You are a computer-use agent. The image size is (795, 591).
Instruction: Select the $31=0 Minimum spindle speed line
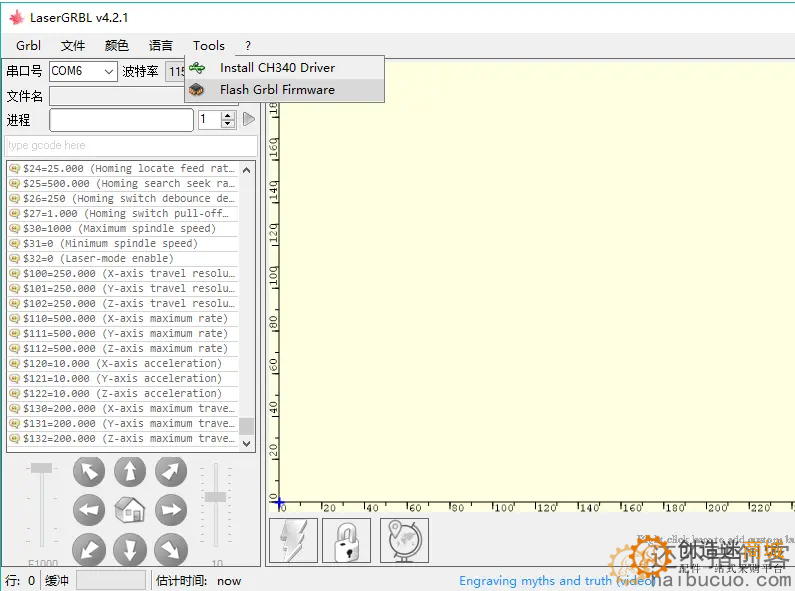point(123,243)
